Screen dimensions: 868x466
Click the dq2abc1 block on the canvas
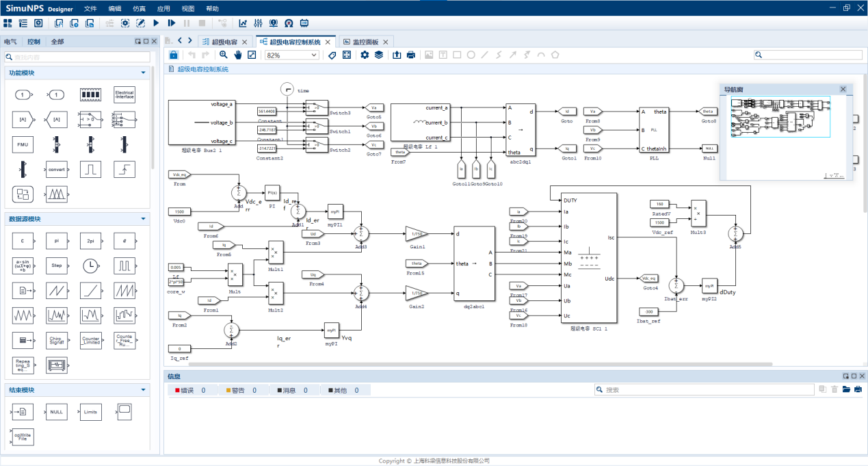[x=473, y=265]
